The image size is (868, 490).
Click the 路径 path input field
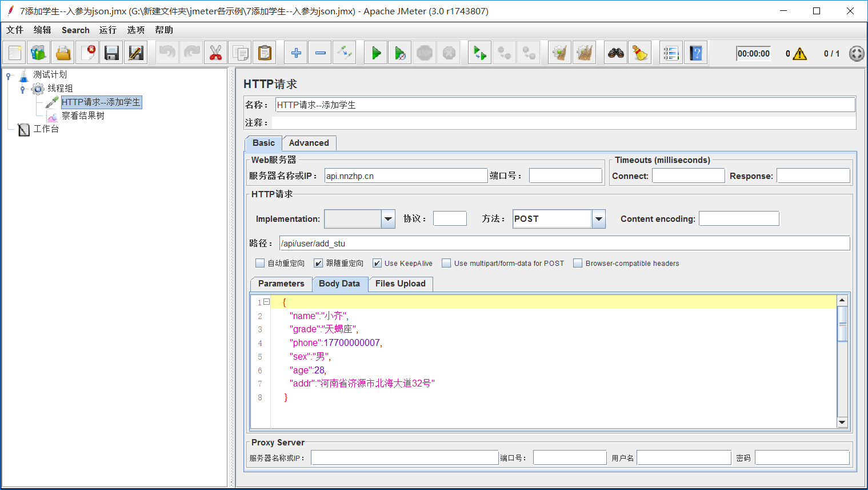(565, 243)
